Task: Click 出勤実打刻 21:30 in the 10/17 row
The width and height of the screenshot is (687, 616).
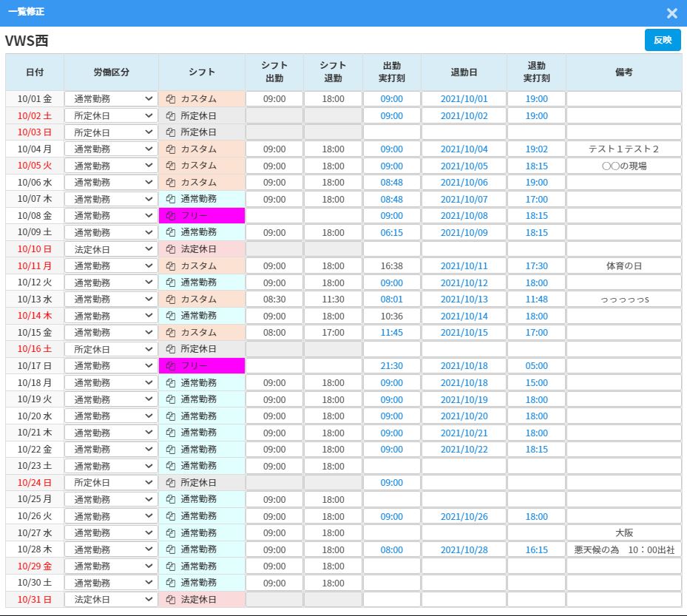Action: tap(392, 366)
